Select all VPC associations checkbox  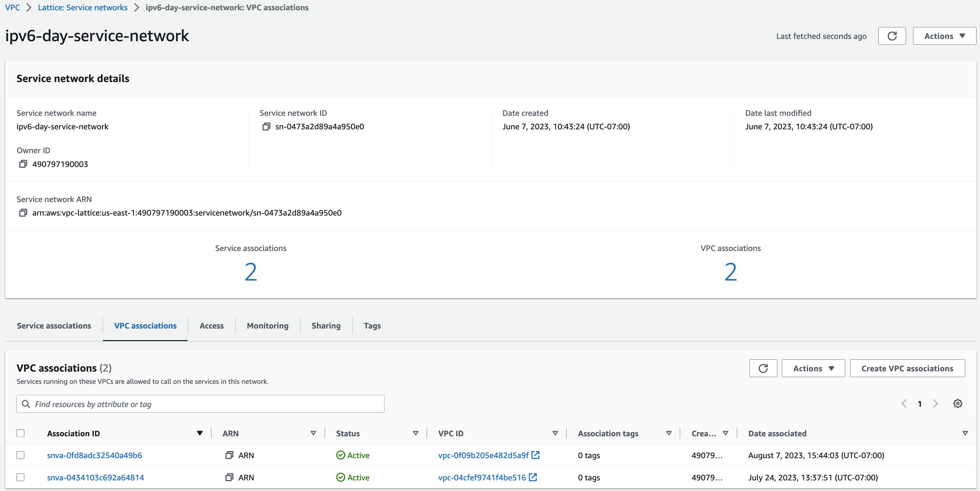pyautogui.click(x=21, y=433)
